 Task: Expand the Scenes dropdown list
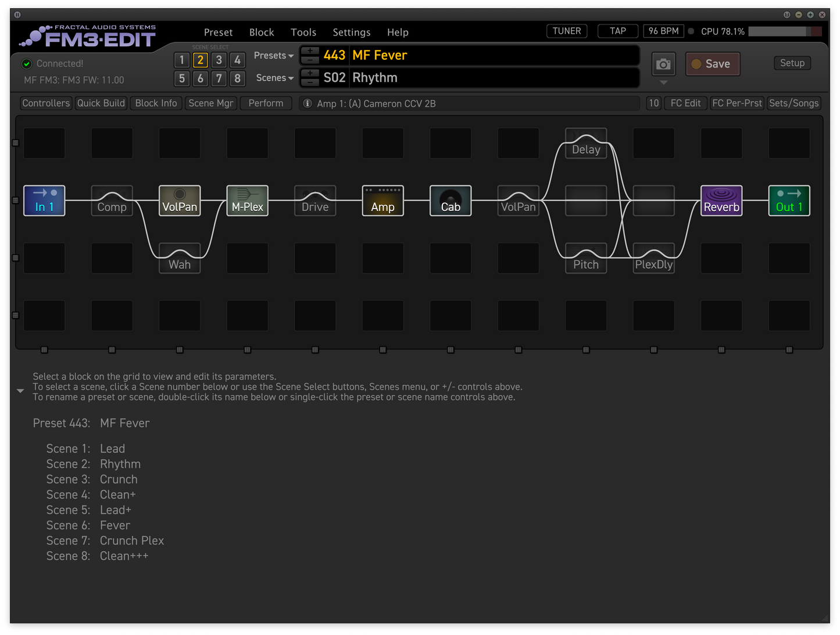coord(274,78)
